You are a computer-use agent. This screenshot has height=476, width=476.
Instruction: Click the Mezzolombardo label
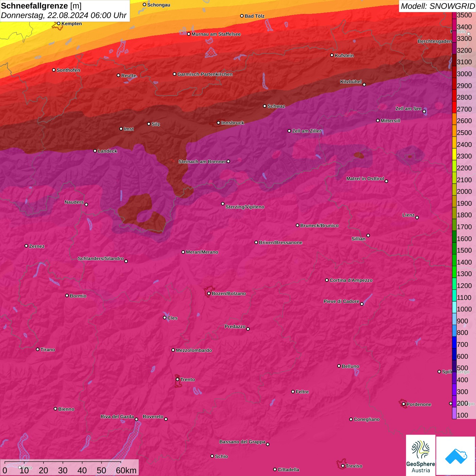194,350
